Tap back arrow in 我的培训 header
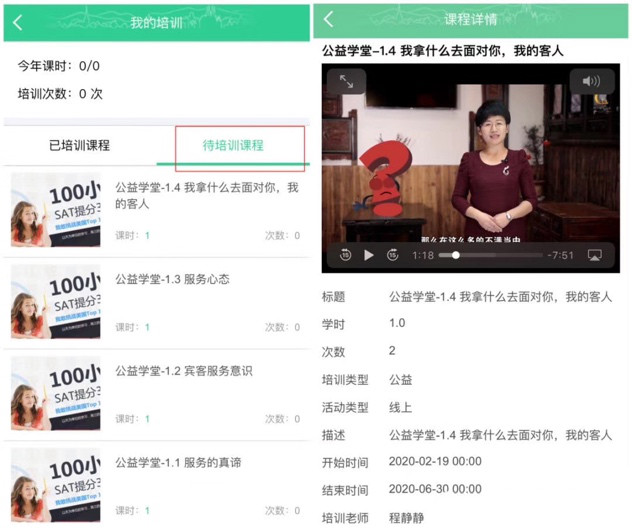Viewport: 632px width, 531px height. [x=17, y=23]
